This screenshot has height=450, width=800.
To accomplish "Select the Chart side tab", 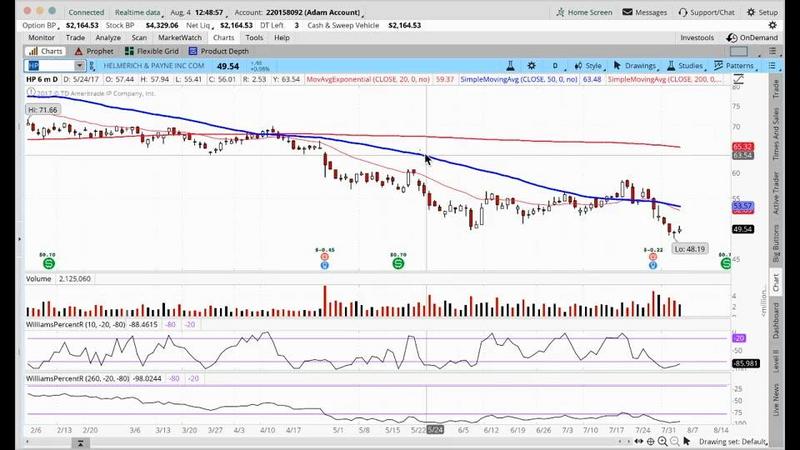I will tap(776, 282).
